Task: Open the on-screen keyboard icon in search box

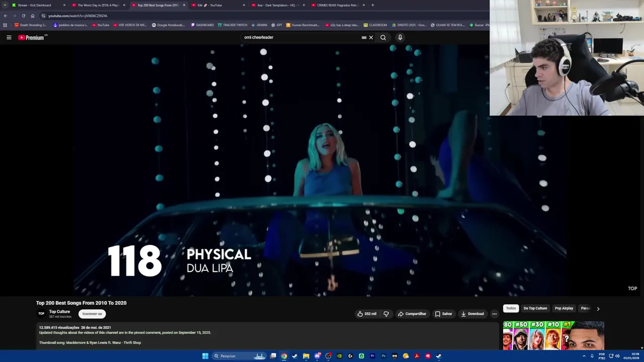Action: pyautogui.click(x=364, y=37)
